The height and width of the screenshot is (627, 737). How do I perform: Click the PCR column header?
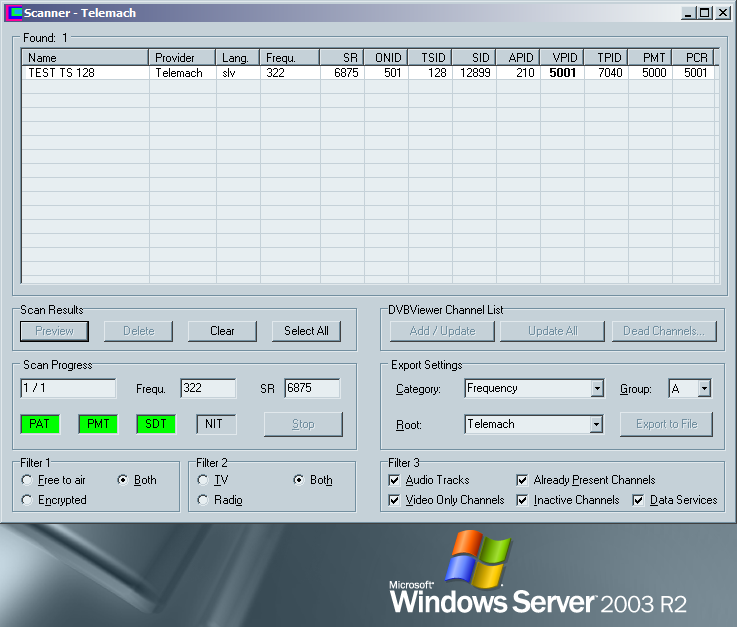coord(693,58)
